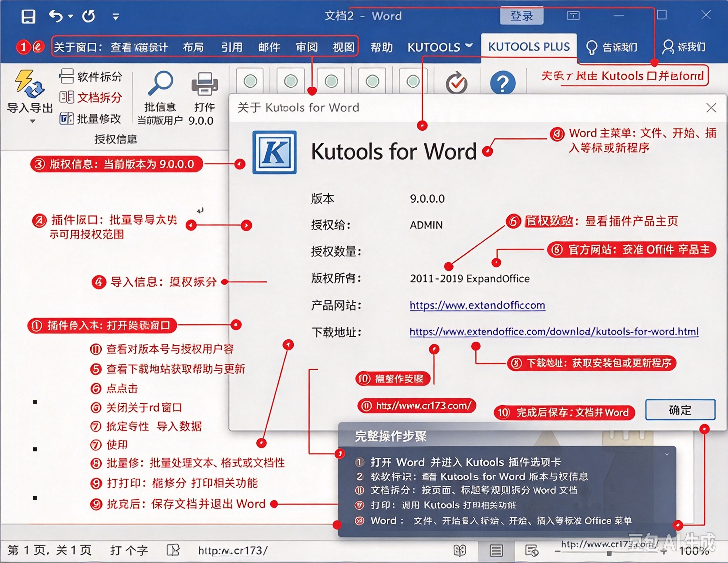The height and width of the screenshot is (563, 728).
Task: Open the 帮助 tab
Action: pos(382,47)
